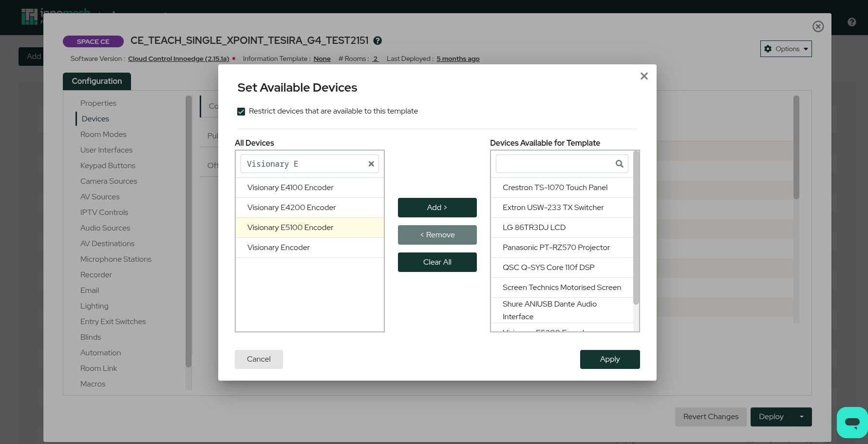The width and height of the screenshot is (868, 444).
Task: Click the top-right help question mark
Action: coord(852,22)
